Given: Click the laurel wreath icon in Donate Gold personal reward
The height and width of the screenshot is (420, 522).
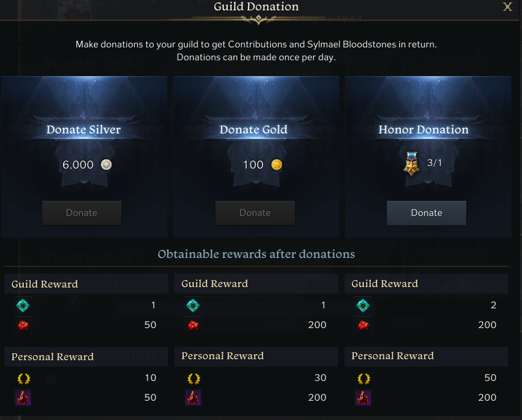Looking at the screenshot, I should pyautogui.click(x=193, y=378).
